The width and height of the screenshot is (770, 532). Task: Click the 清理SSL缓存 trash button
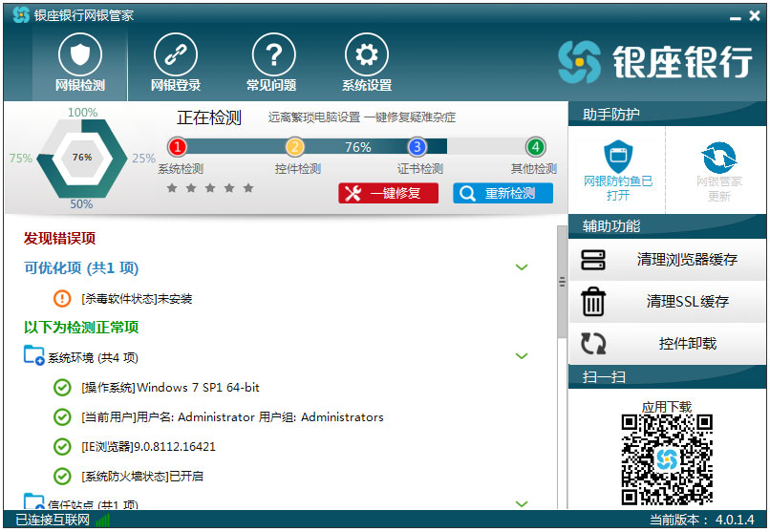667,301
